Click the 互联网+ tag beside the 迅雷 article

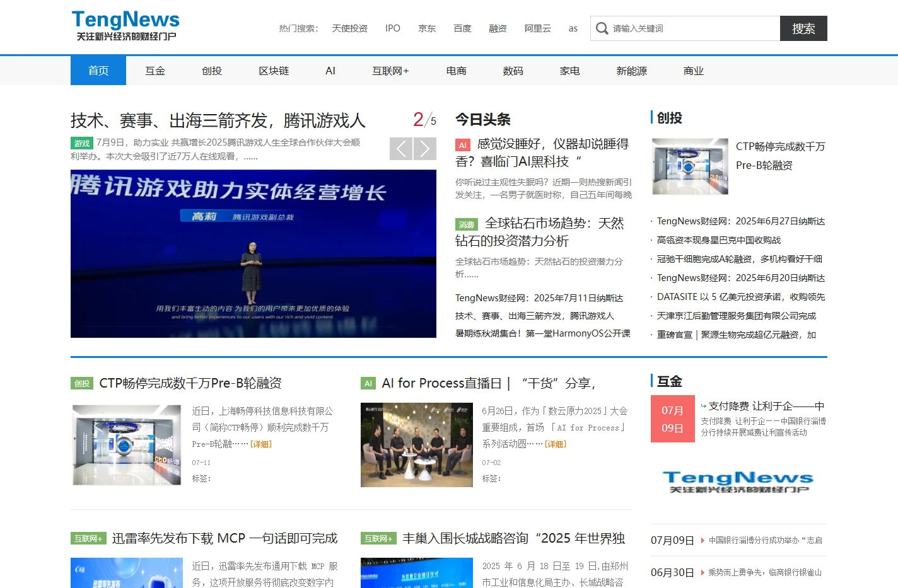(88, 538)
